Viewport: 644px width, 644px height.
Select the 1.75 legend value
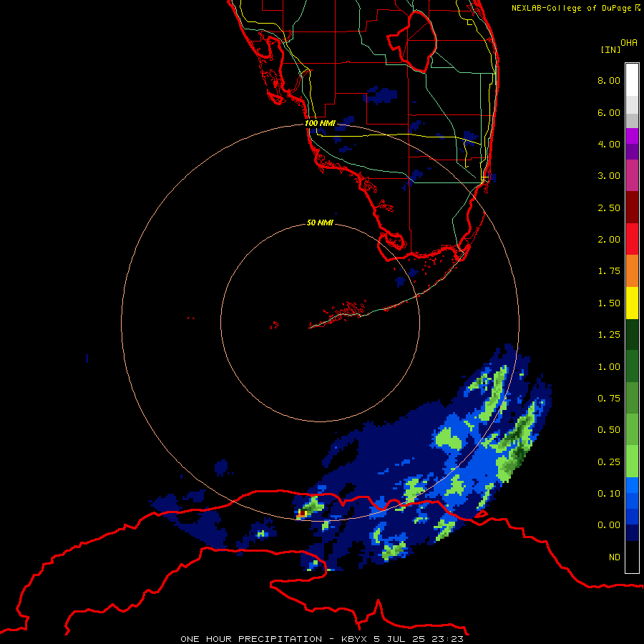[x=609, y=271]
